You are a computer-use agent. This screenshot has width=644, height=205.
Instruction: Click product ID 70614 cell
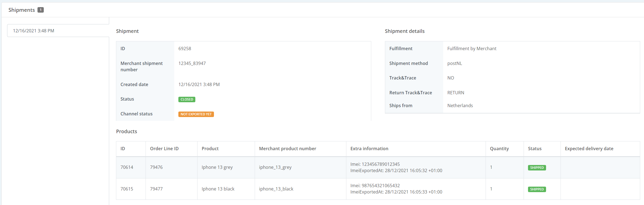pyautogui.click(x=127, y=167)
